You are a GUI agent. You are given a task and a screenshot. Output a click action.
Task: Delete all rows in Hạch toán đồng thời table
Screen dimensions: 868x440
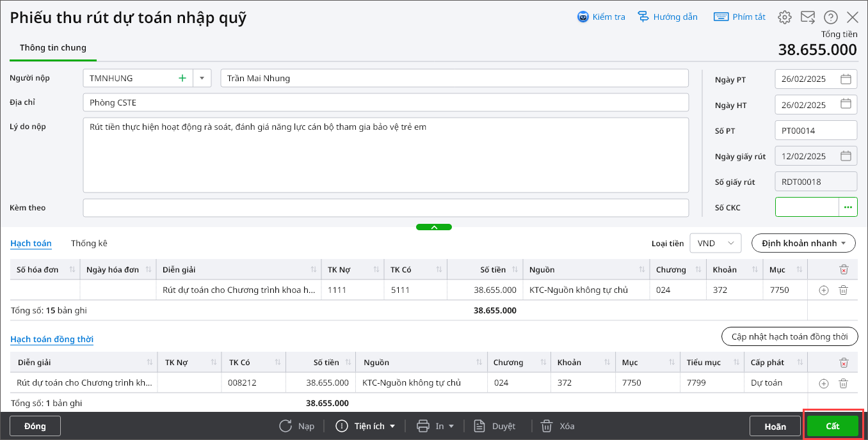pyautogui.click(x=844, y=363)
